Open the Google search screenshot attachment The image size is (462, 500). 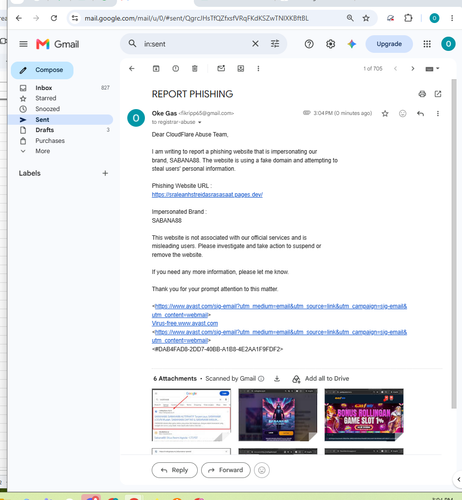click(x=191, y=415)
